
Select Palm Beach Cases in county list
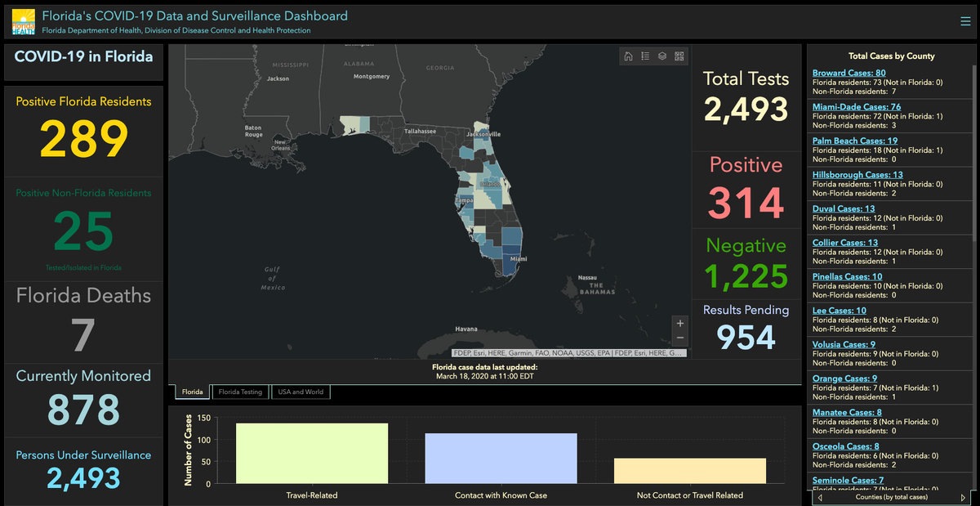coord(854,141)
